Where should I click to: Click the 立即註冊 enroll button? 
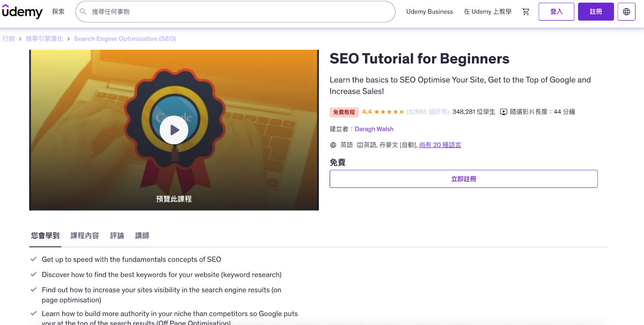464,179
